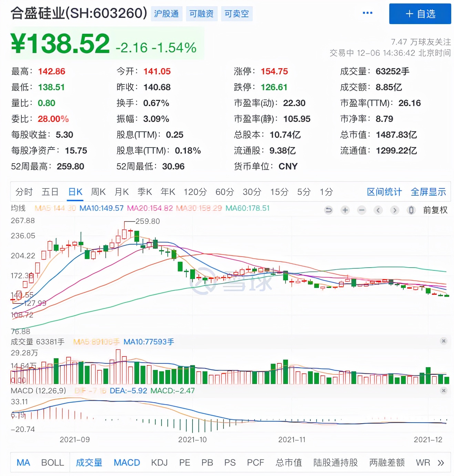Switch to the 分时 chart tab
Viewport: 454px width, 476px height.
(x=24, y=192)
